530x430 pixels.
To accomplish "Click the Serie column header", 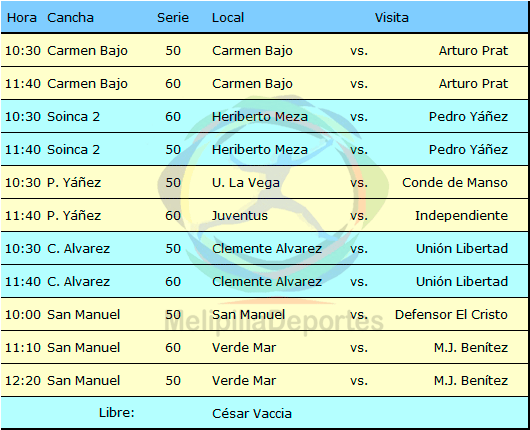I will coord(173,18).
